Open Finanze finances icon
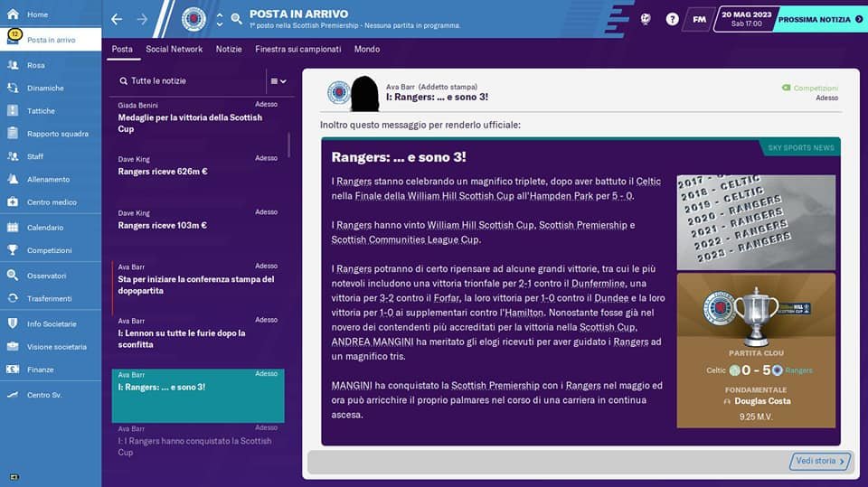This screenshot has height=487, width=868. click(x=13, y=370)
